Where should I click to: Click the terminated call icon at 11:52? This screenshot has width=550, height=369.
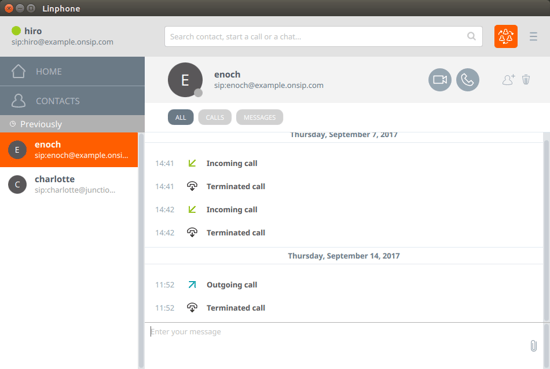(192, 307)
